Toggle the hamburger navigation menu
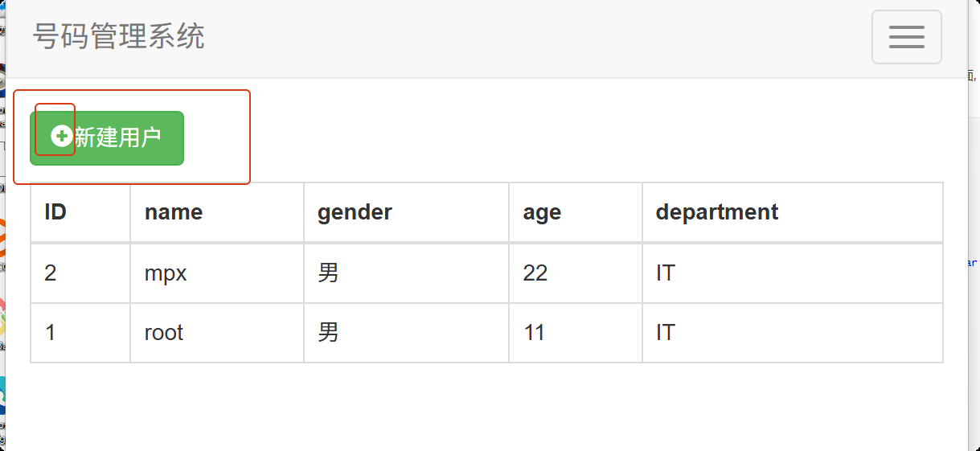980x451 pixels. coord(906,37)
